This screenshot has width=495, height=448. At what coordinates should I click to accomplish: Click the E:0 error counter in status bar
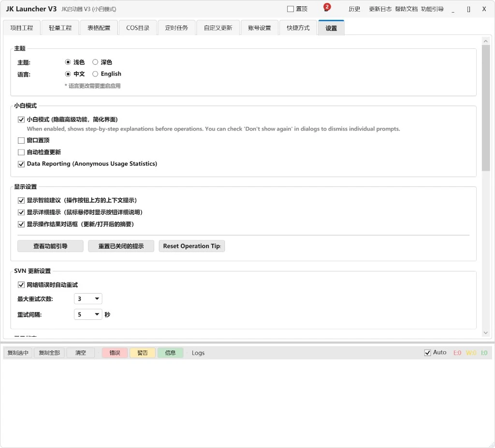click(x=457, y=353)
